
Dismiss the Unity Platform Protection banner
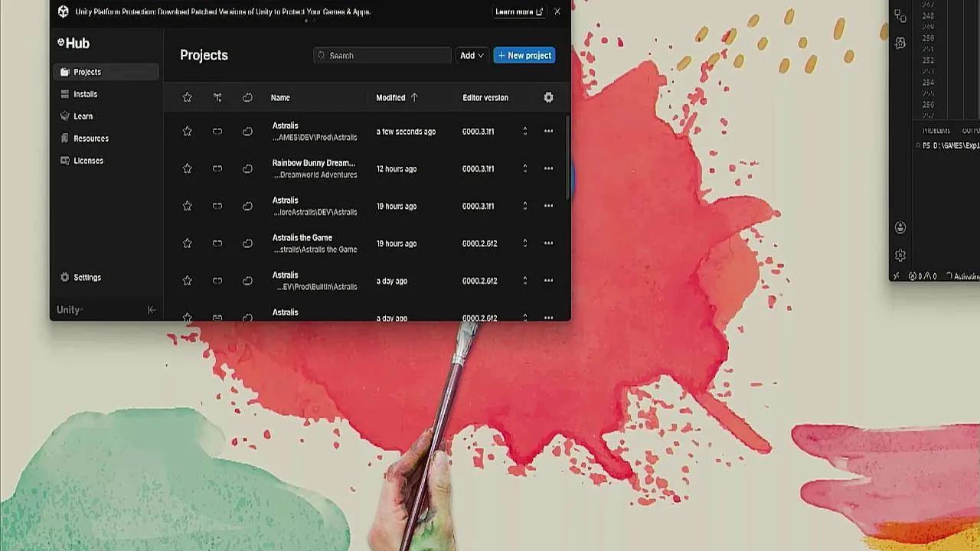(557, 11)
